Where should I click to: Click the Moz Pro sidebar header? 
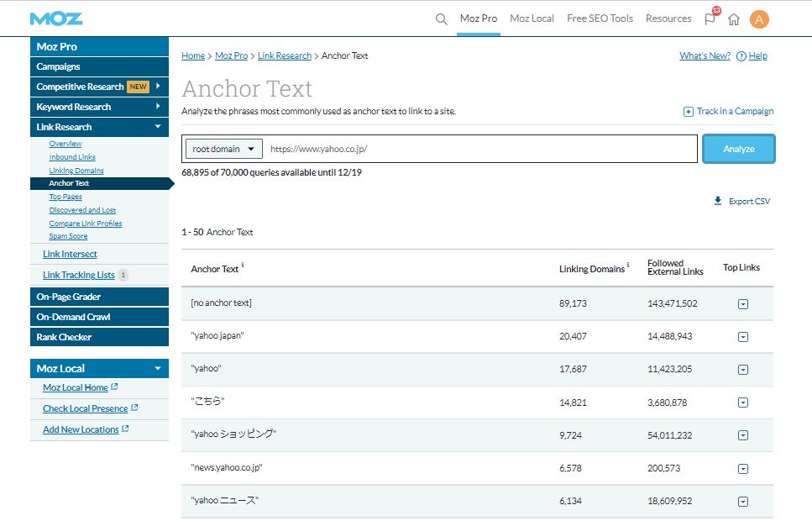(99, 46)
